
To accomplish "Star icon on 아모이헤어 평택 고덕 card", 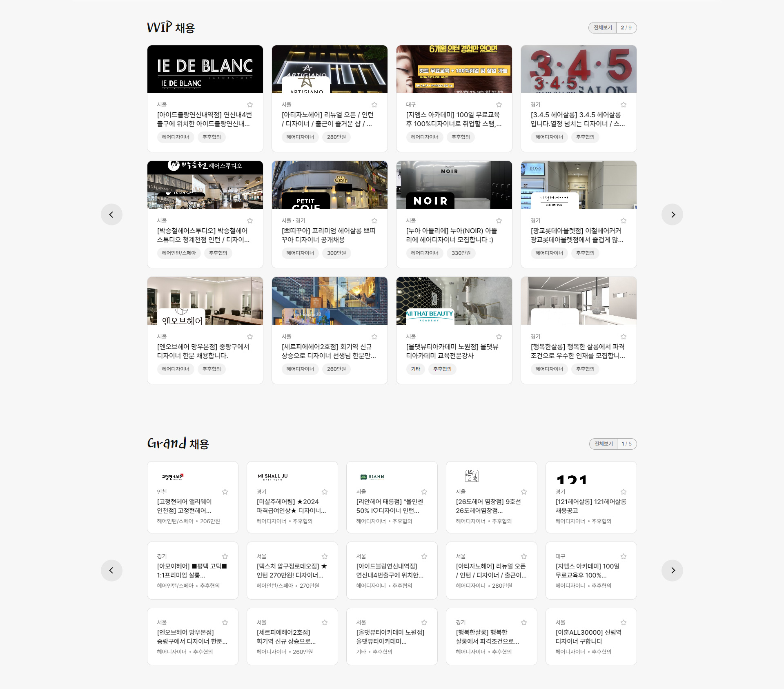I will (x=225, y=556).
